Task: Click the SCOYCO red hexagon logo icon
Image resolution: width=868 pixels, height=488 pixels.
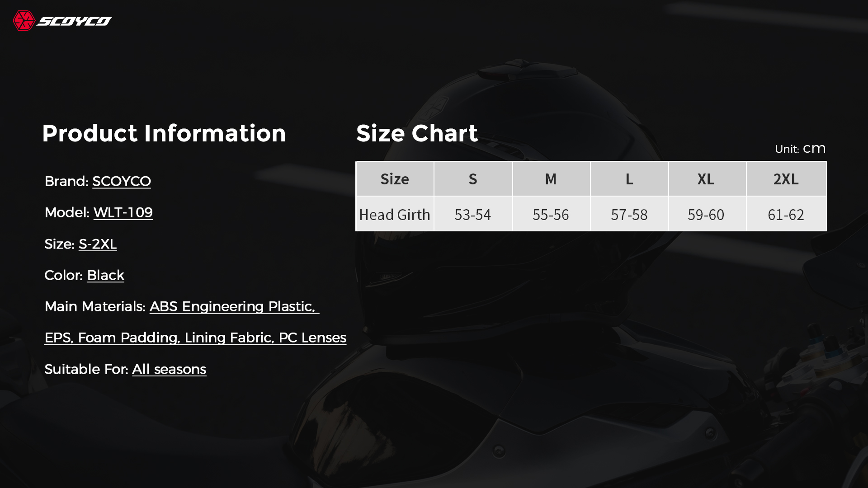Action: coord(24,21)
